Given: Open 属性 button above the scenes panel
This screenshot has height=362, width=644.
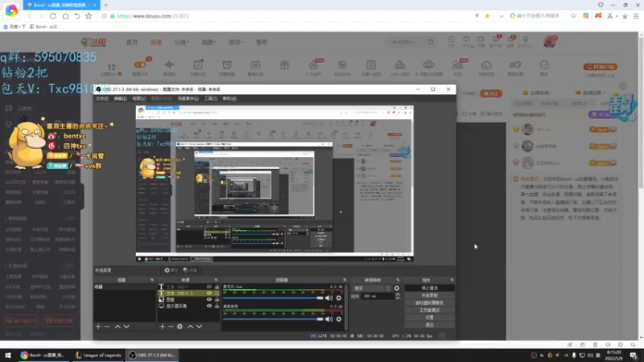Looking at the screenshot, I should (171, 270).
